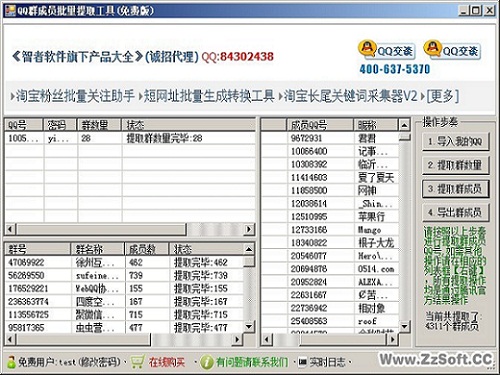
Task: Select the account row starting with 1005
Action: coord(130,138)
